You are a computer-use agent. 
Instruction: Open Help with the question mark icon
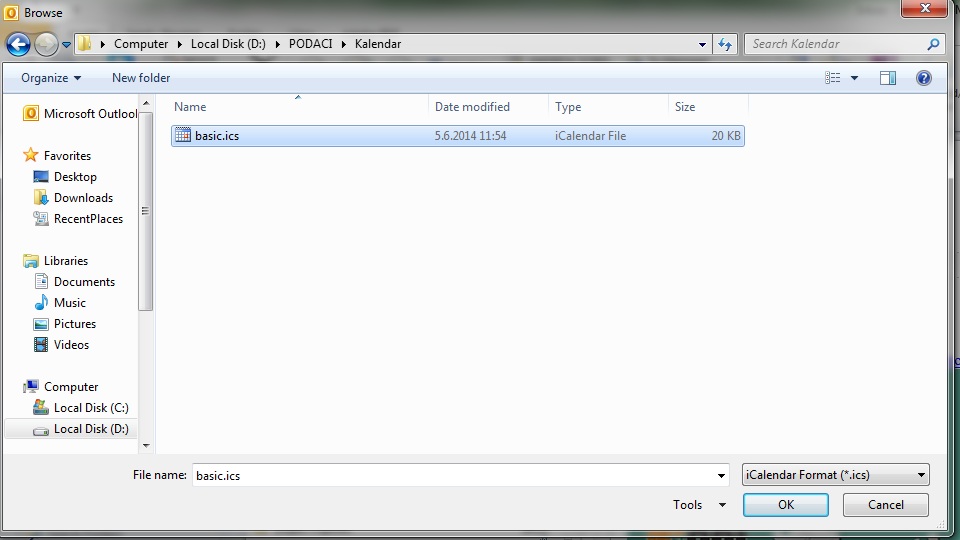pos(924,78)
